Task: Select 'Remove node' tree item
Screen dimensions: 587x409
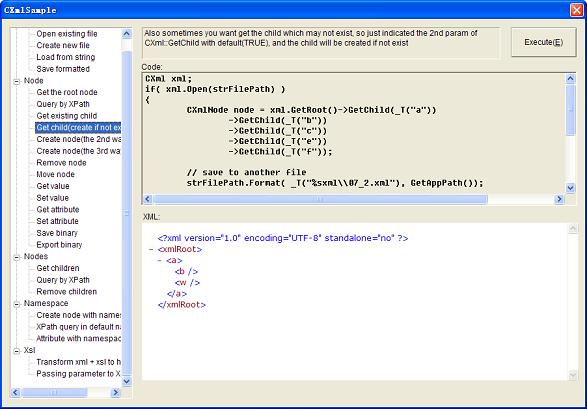Action: (61, 163)
